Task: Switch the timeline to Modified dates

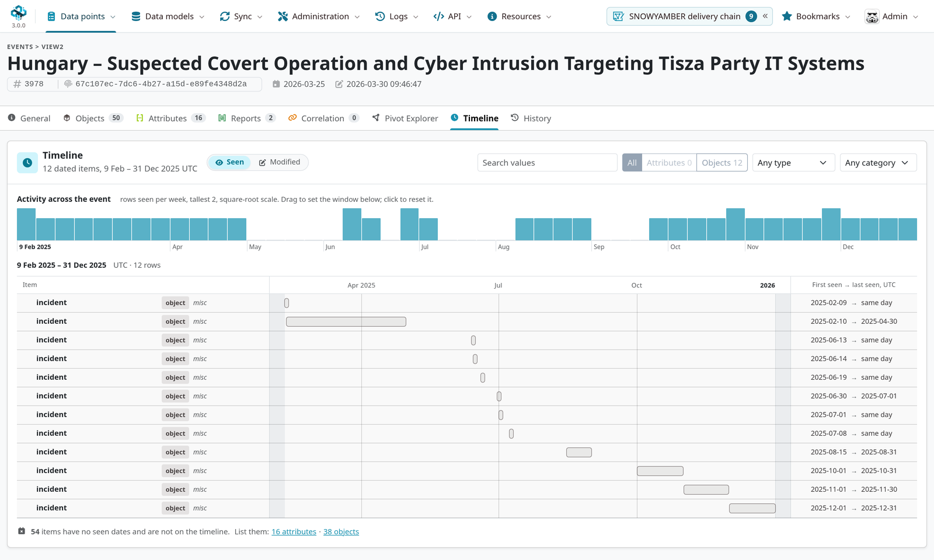Action: (x=280, y=162)
